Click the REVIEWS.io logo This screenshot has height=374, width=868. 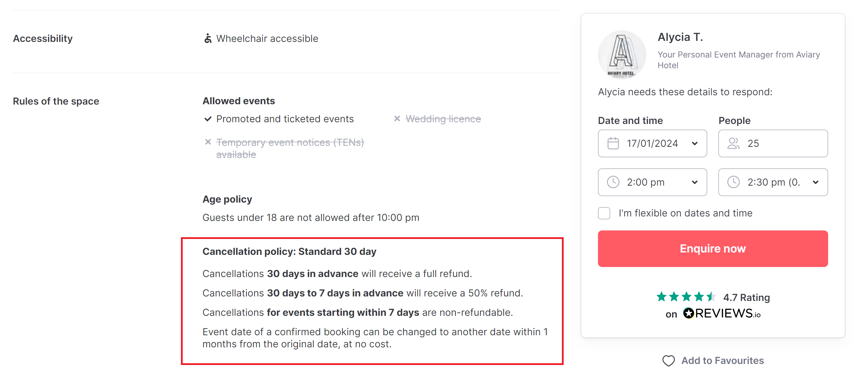pos(722,313)
